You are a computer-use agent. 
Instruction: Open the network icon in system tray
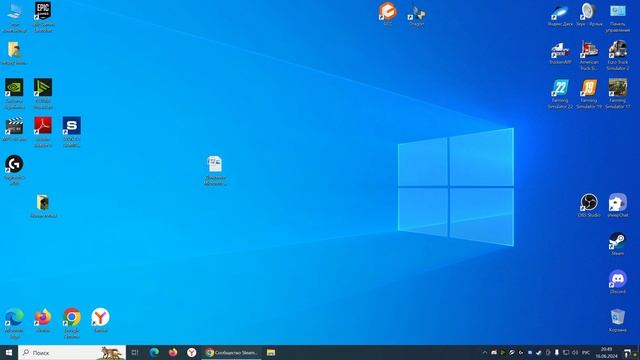point(566,352)
